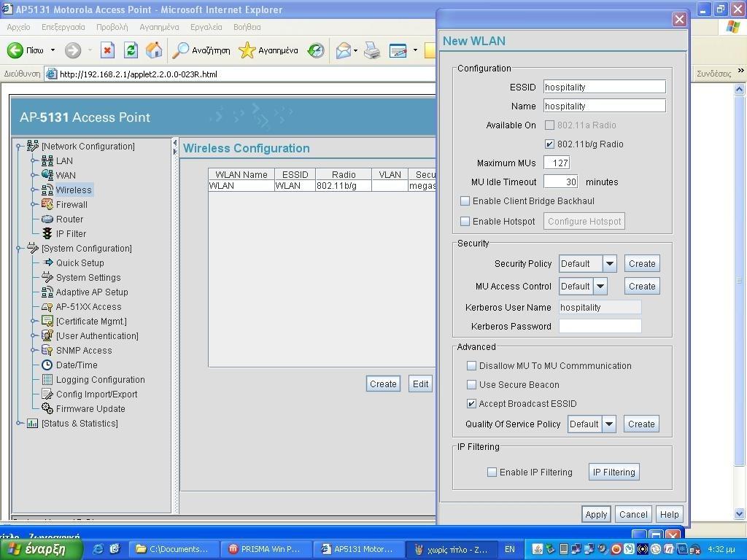Open the Security Policy dropdown

[610, 264]
